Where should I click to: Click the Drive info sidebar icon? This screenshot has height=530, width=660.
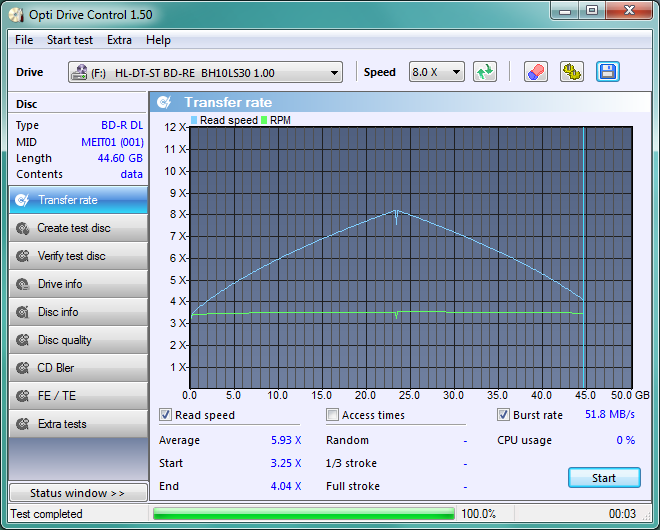click(22, 284)
